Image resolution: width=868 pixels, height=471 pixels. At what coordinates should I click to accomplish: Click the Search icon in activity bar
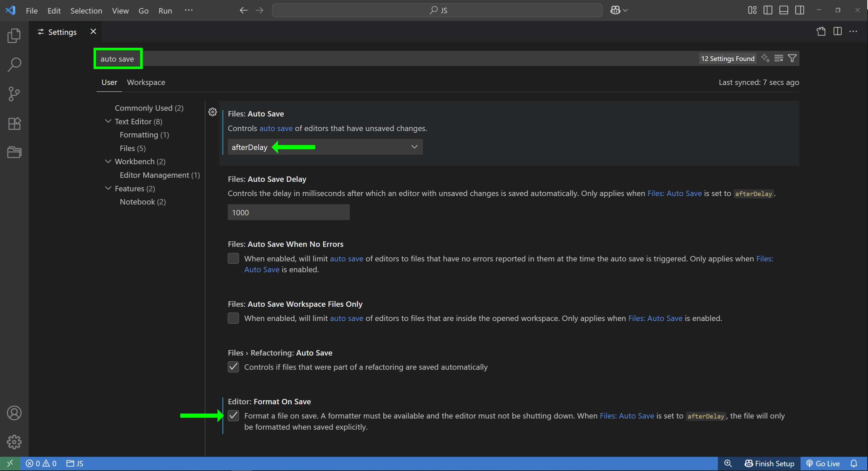point(14,64)
